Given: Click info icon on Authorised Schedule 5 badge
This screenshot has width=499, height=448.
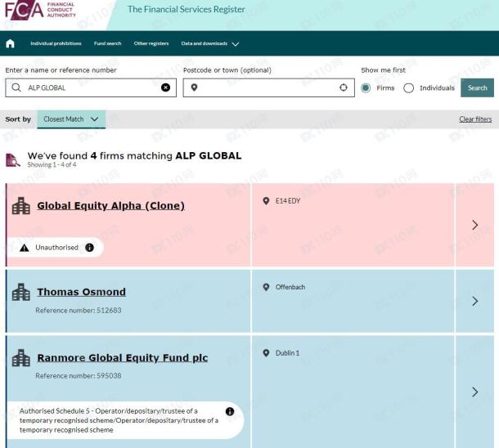Looking at the screenshot, I should click(230, 411).
